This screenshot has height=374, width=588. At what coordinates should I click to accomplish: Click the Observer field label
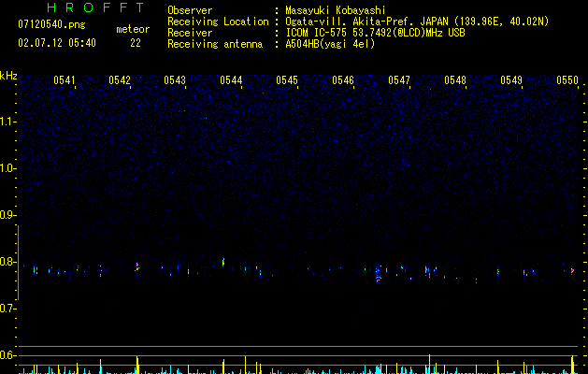[190, 10]
